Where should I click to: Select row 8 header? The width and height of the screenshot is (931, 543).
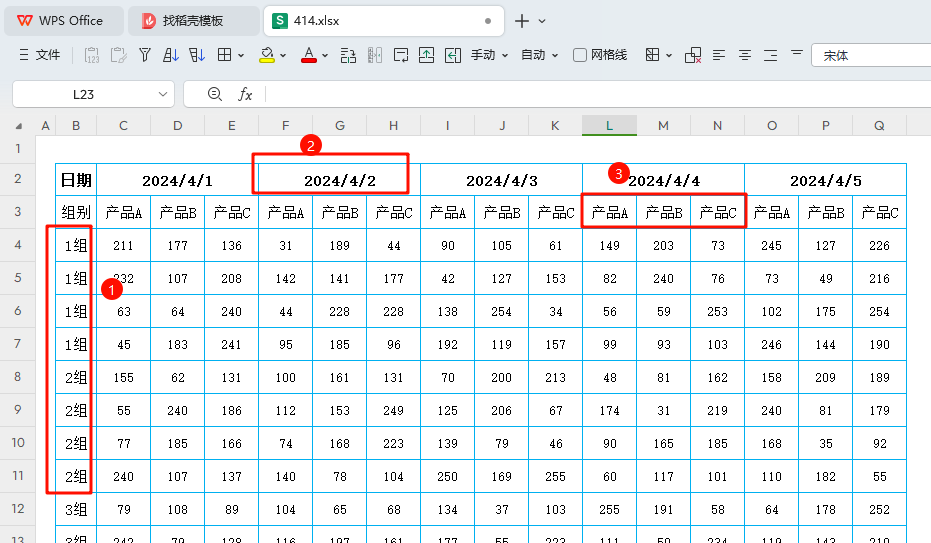[18, 377]
